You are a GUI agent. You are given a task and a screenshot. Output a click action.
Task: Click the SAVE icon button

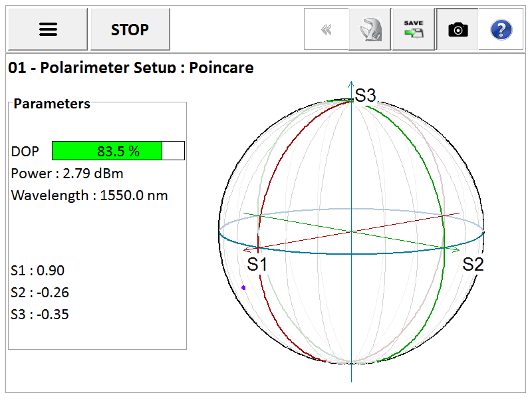(x=413, y=29)
